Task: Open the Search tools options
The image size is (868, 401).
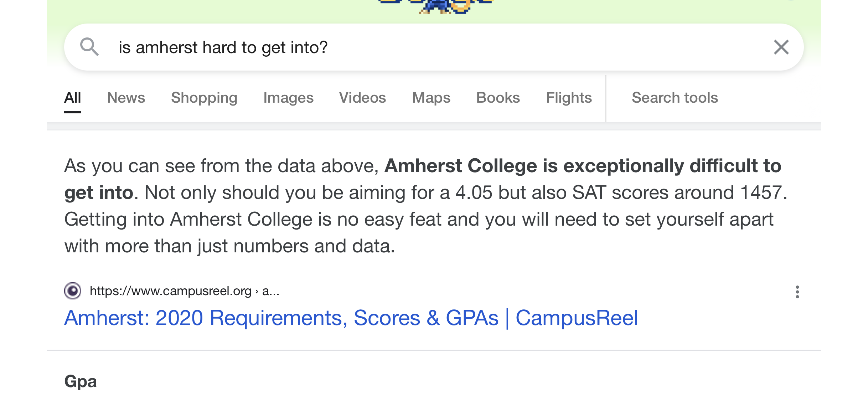Action: coord(675,98)
